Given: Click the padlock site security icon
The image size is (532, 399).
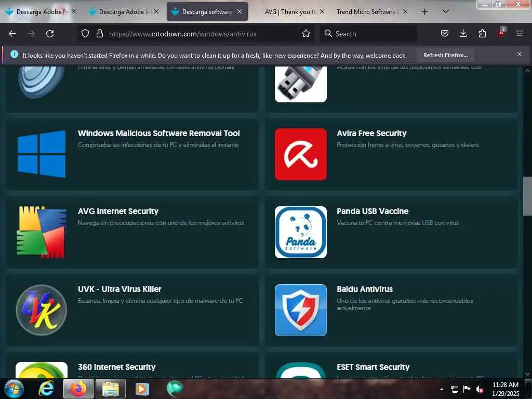Looking at the screenshot, I should coord(99,34).
